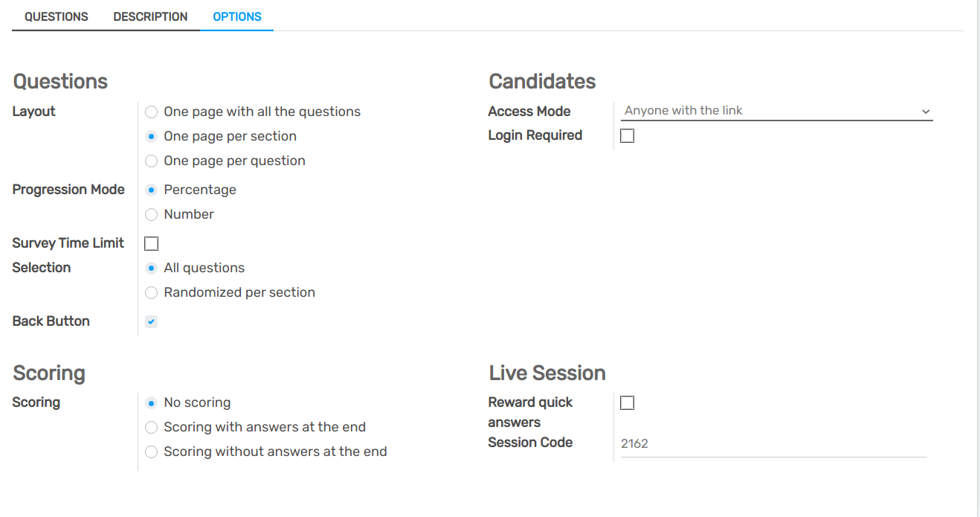Select "Percentage" progression mode
The width and height of the screenshot is (980, 517).
coord(151,190)
